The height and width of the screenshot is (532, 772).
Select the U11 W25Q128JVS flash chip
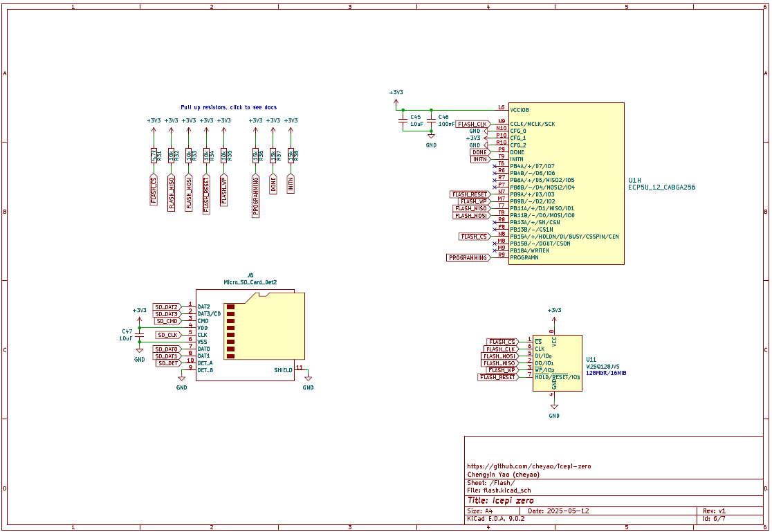557,363
